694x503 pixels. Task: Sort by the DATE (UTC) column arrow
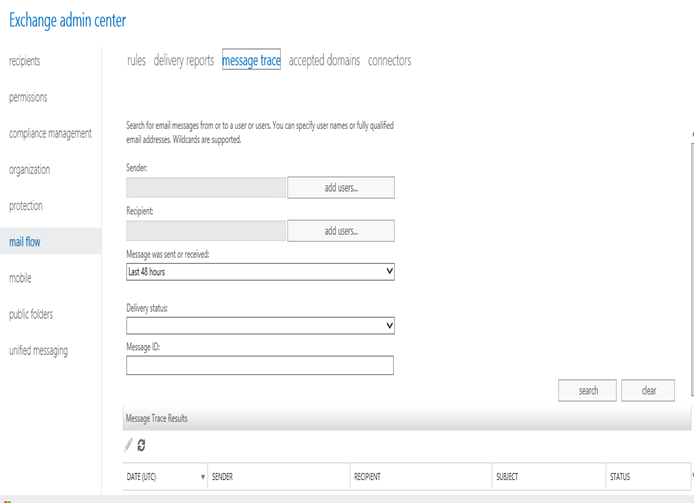pos(203,477)
